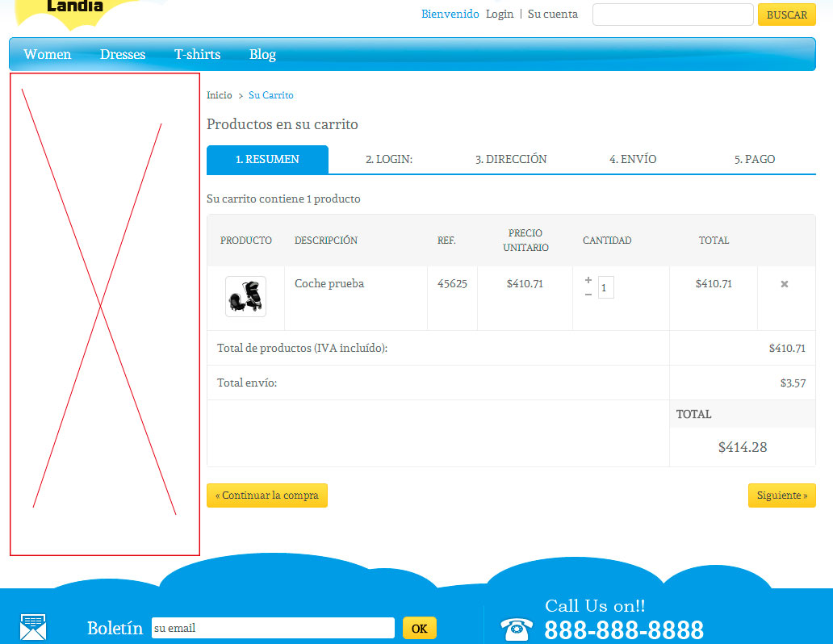Focus the search input field
The width and height of the screenshot is (833, 644).
pyautogui.click(x=672, y=15)
